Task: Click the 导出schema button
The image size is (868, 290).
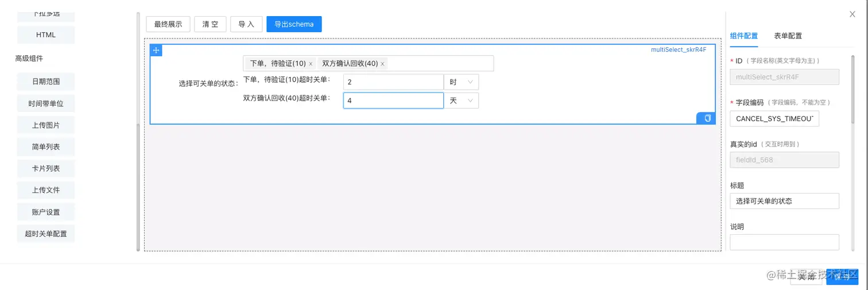Action: point(294,24)
